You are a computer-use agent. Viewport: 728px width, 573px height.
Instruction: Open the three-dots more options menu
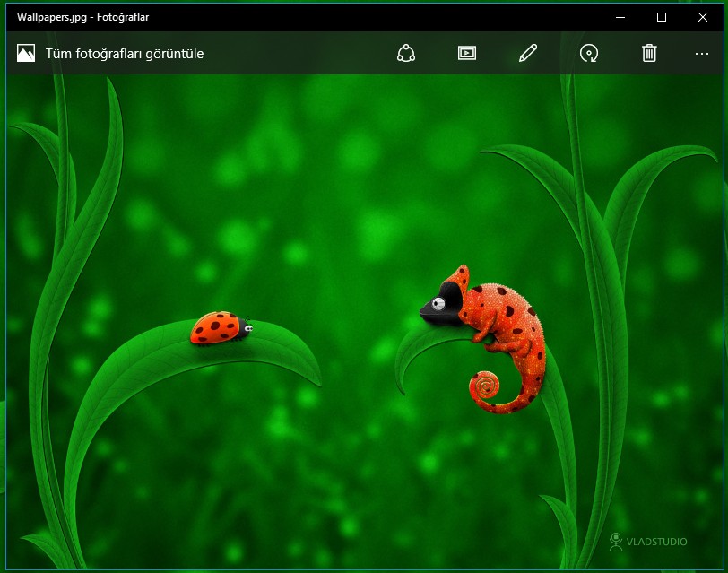702,54
